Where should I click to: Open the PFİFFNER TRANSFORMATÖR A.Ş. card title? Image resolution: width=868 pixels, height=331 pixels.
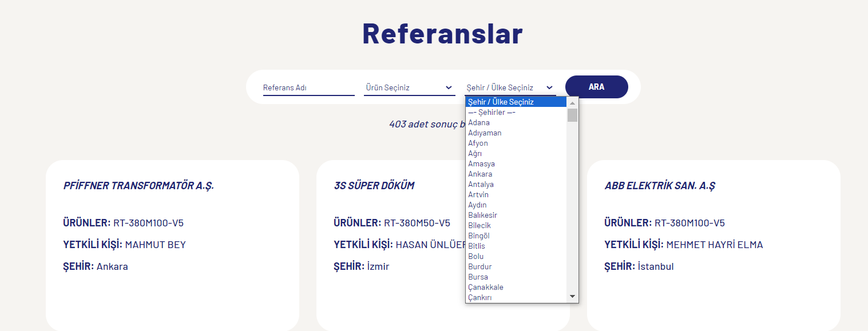pos(138,186)
